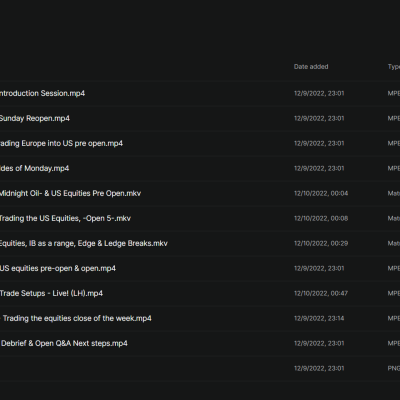This screenshot has height=400, width=400.
Task: Open Trading Europe into US pre open.mp4
Action: tap(61, 143)
